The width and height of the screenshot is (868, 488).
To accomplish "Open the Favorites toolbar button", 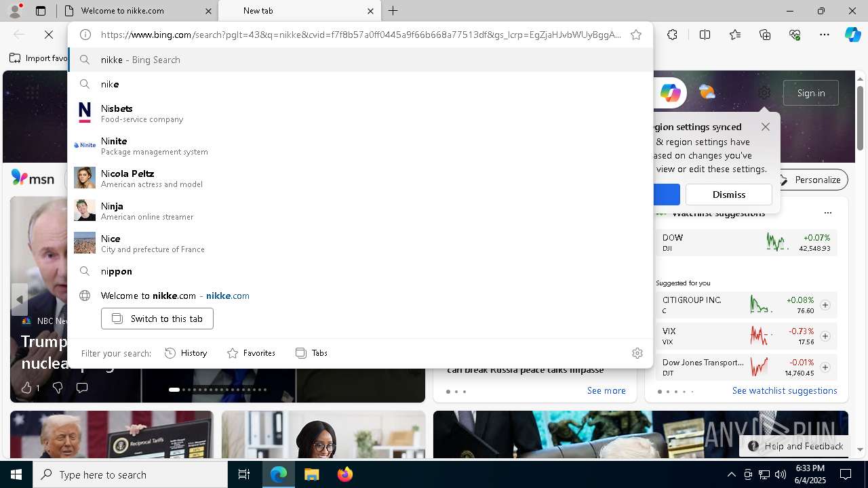I will tap(735, 35).
